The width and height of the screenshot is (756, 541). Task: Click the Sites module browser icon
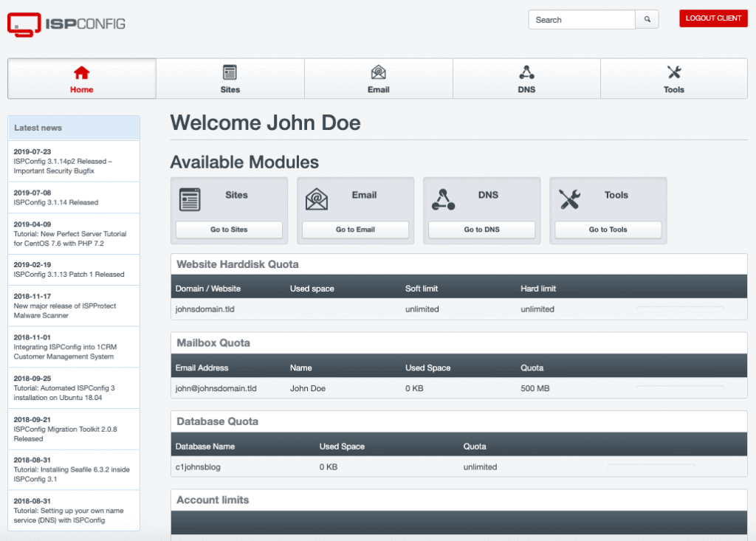(190, 199)
